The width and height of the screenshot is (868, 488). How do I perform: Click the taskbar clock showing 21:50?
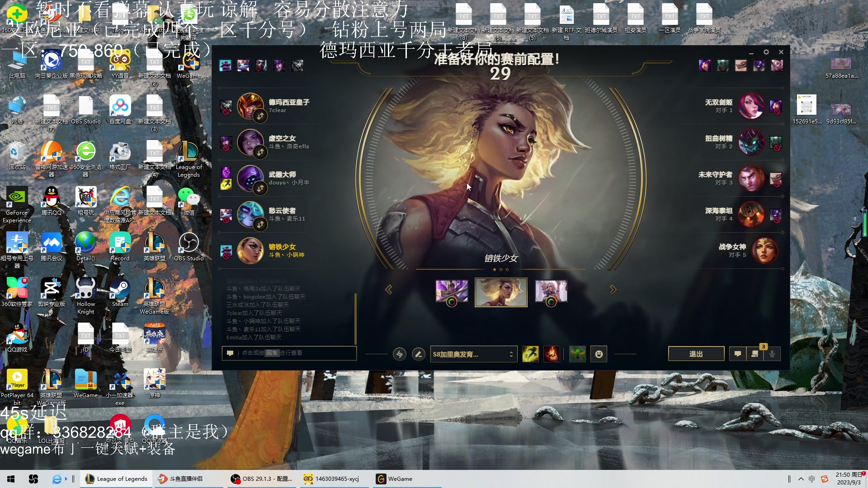(849, 479)
